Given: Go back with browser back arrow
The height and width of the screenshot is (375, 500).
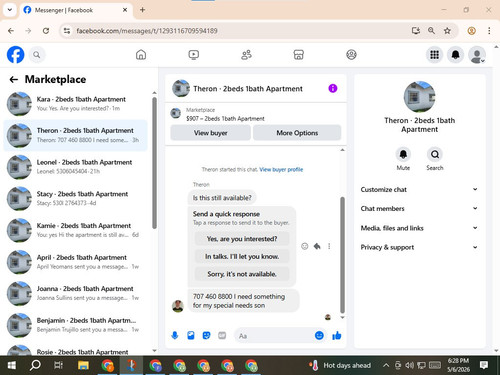Looking at the screenshot, I should coord(11,31).
